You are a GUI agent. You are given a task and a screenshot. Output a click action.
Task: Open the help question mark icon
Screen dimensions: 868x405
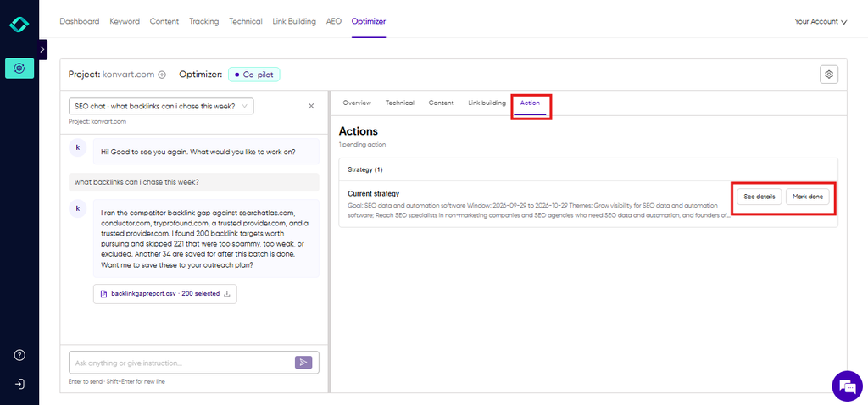coord(19,355)
